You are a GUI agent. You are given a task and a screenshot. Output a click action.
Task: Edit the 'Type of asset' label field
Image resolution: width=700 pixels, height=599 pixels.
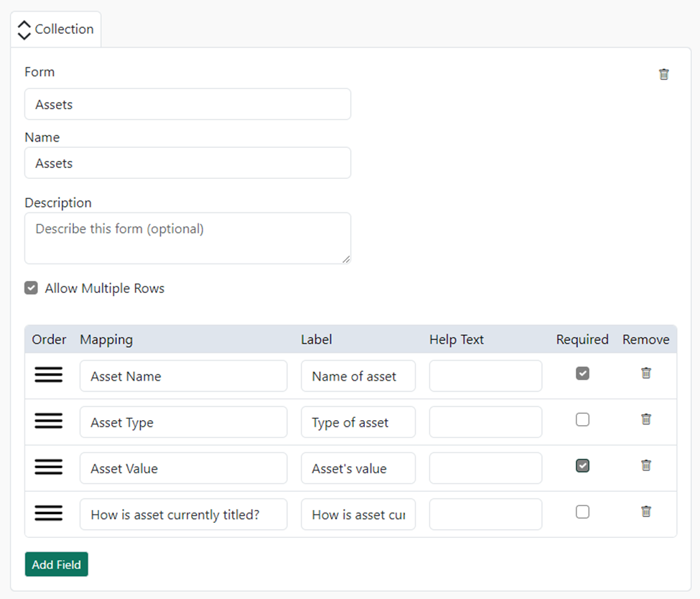358,422
